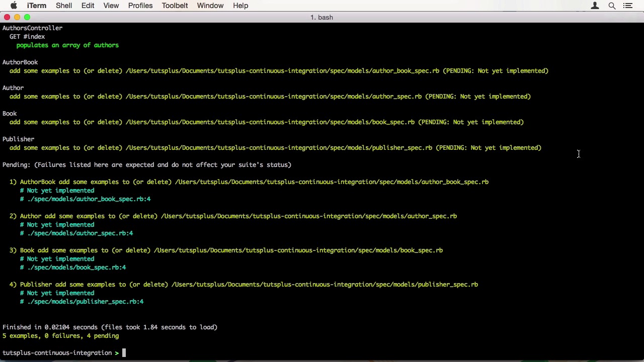Image resolution: width=644 pixels, height=362 pixels.
Task: Click the '1. bash' window title
Action: point(321,17)
